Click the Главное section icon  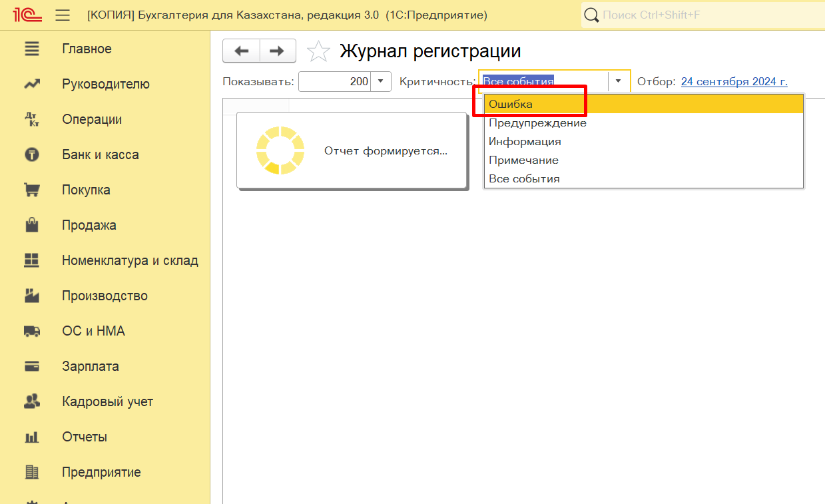pos(31,49)
